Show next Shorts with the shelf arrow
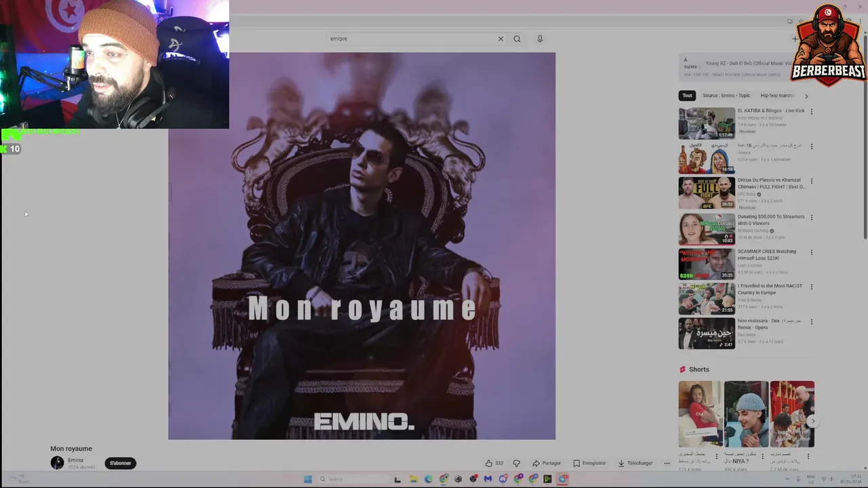This screenshot has width=868, height=488. point(812,421)
